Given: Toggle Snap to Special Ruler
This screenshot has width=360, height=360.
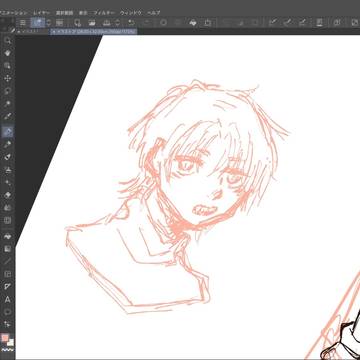Looking at the screenshot, I should click(288, 23).
